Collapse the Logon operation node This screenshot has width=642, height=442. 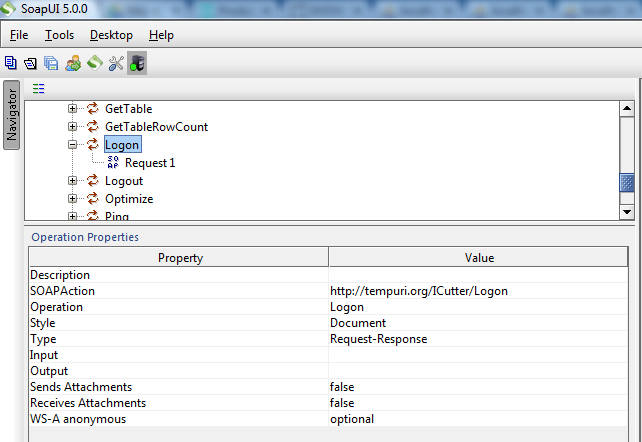[73, 145]
